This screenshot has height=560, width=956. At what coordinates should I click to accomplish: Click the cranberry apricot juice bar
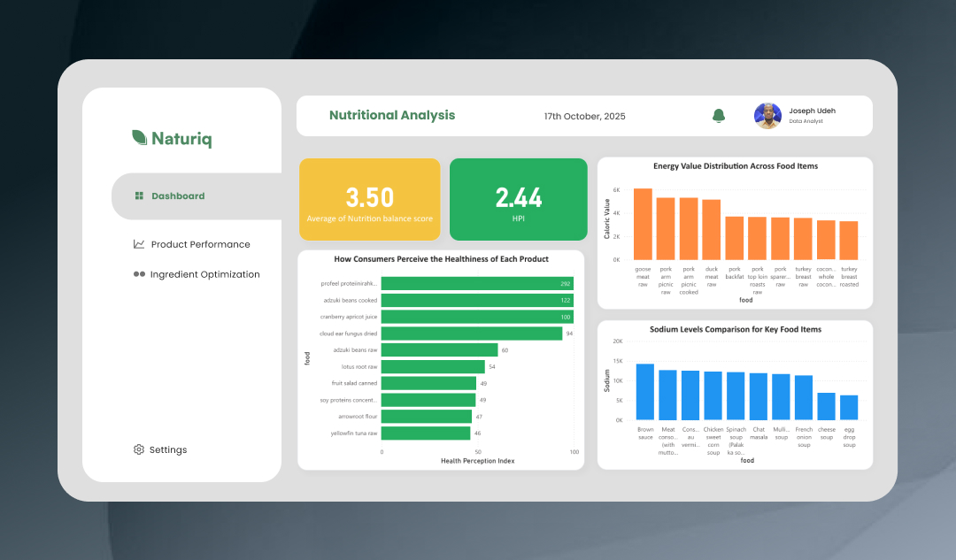477,317
